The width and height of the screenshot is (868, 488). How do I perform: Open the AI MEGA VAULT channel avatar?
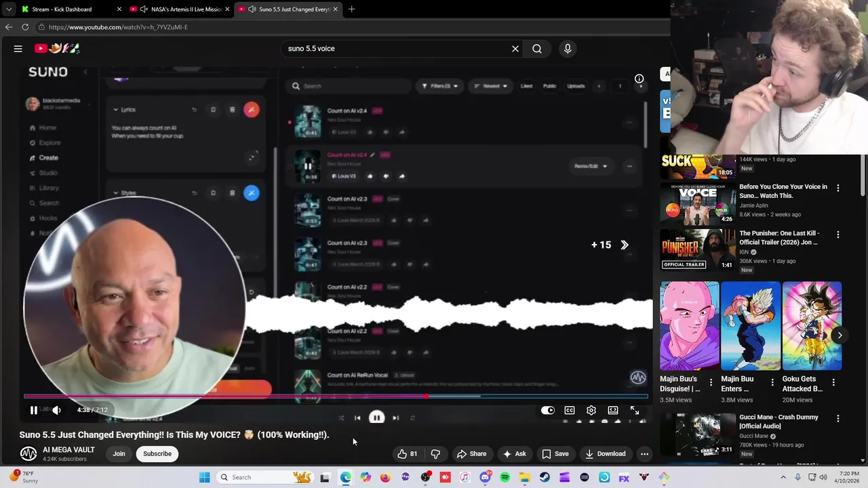click(x=28, y=453)
